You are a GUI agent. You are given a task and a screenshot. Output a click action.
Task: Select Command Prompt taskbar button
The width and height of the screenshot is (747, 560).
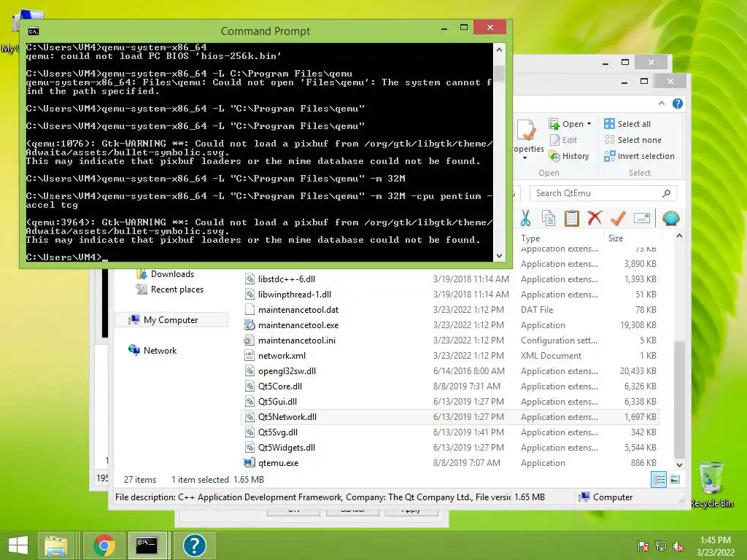click(x=147, y=545)
